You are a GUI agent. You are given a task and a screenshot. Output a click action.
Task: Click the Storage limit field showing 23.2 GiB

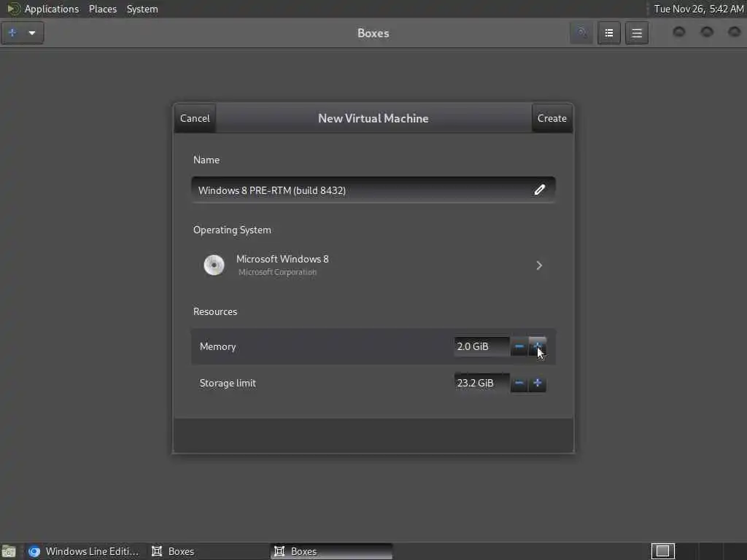(481, 383)
